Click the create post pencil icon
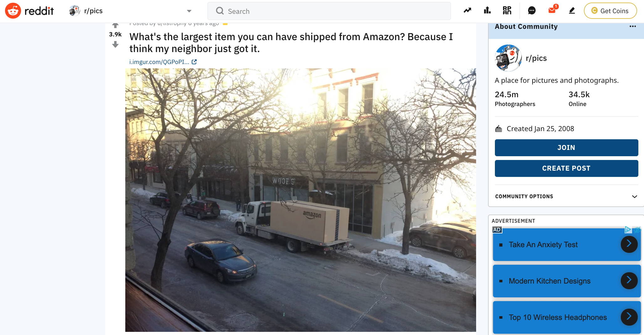The image size is (644, 335). click(x=572, y=11)
